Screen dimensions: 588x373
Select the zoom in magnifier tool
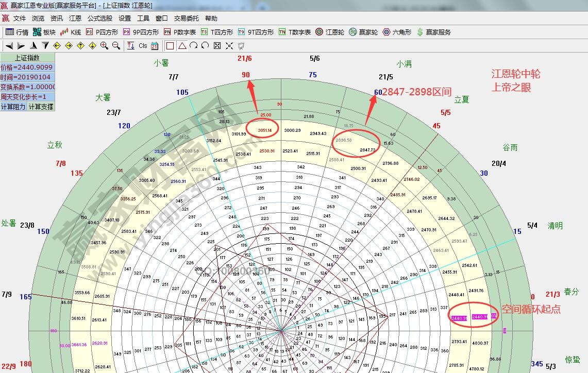click(103, 45)
